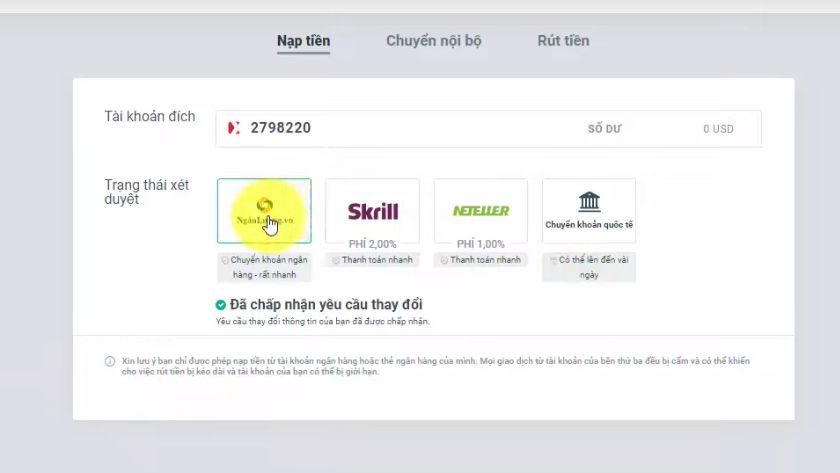Switch to the Nạp tiền tab

(x=303, y=41)
